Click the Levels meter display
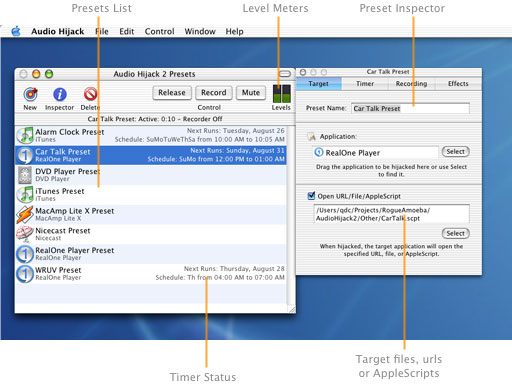512x391 pixels. point(282,93)
